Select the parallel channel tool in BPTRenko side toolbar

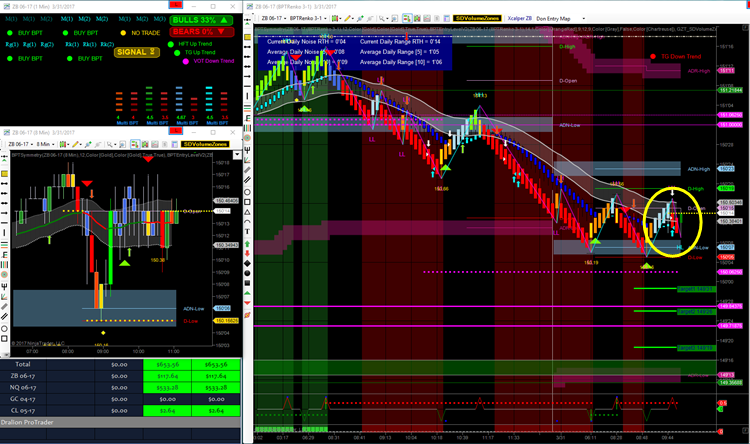point(247,180)
